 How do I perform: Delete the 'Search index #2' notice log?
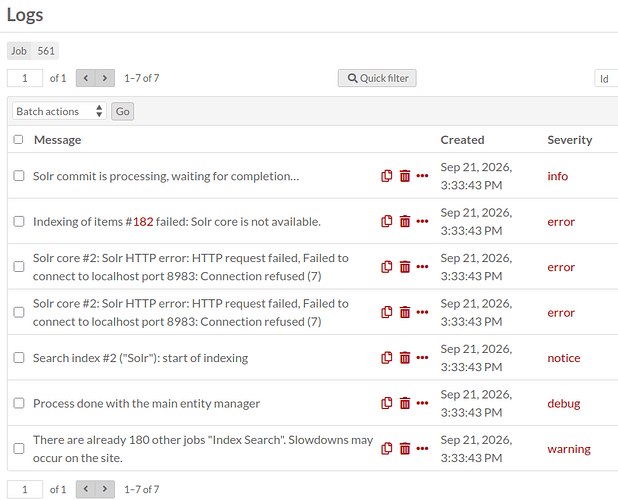click(405, 358)
